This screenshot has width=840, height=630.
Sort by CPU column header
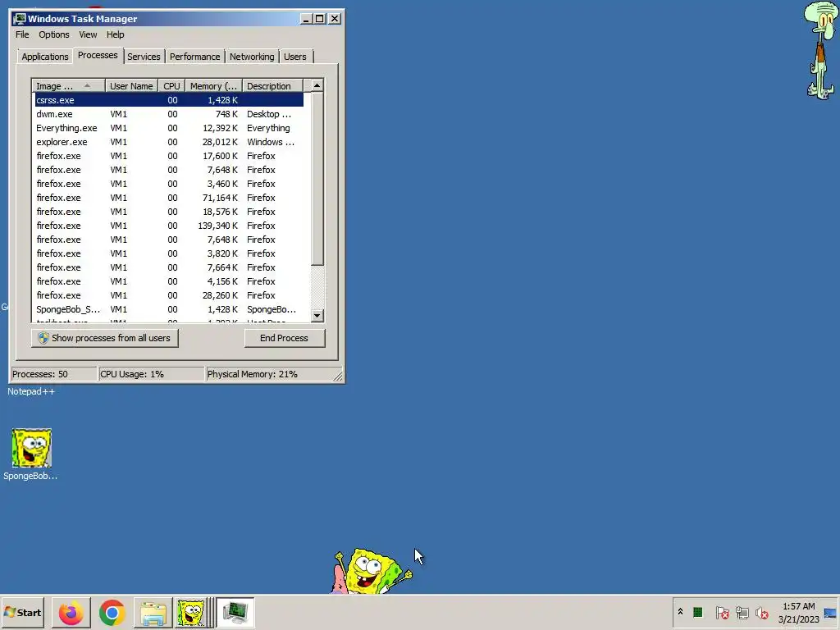point(171,86)
